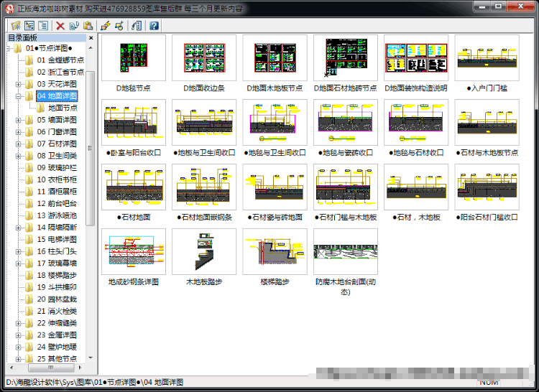
Task: Select the 07 石材详图 folder
Action: pyautogui.click(x=57, y=144)
